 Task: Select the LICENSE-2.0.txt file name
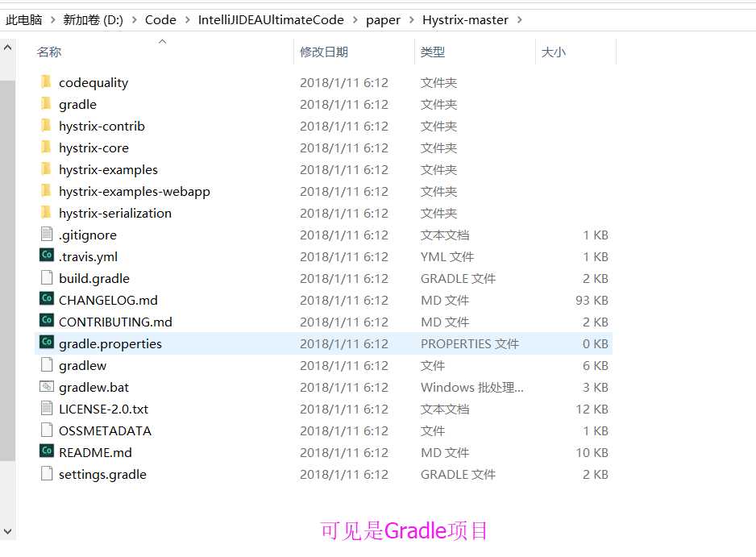[x=104, y=409]
